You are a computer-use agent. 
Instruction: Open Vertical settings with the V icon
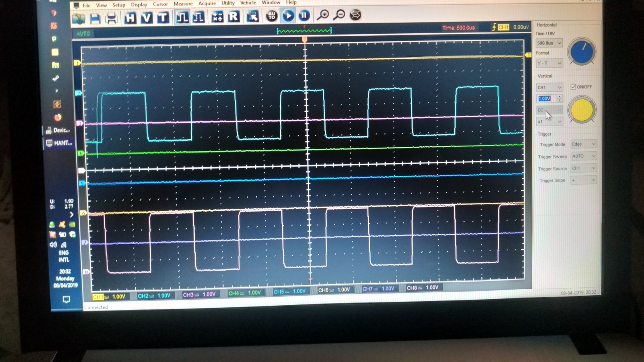(147, 18)
